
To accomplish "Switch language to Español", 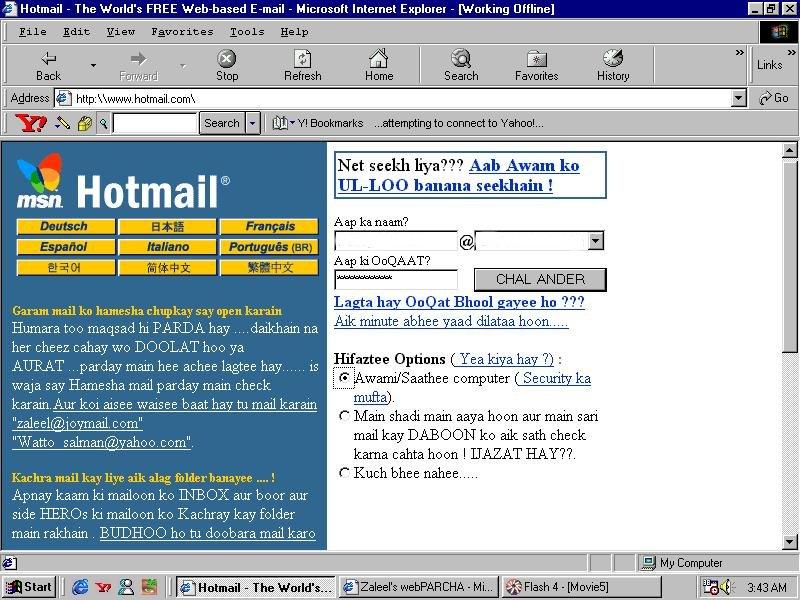I will coord(65,247).
